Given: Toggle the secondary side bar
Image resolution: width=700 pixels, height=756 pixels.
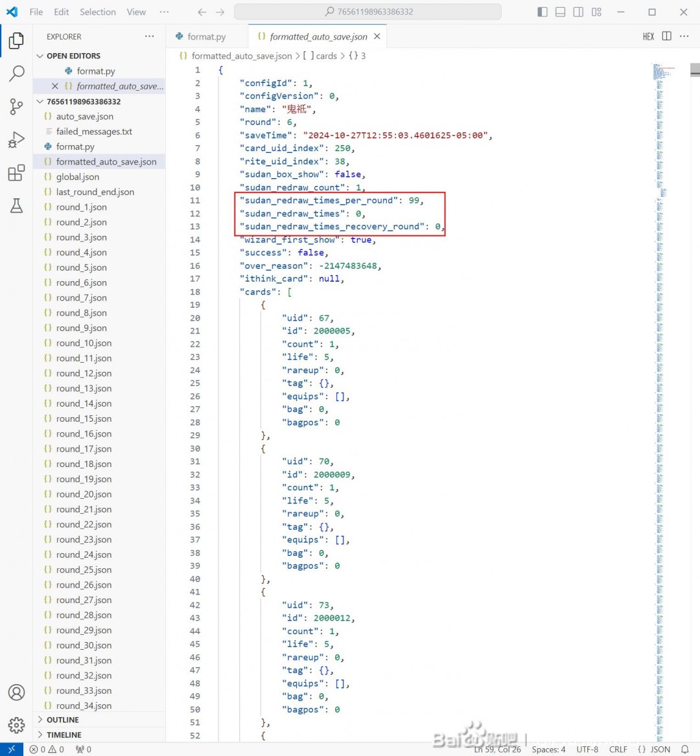Looking at the screenshot, I should [578, 12].
